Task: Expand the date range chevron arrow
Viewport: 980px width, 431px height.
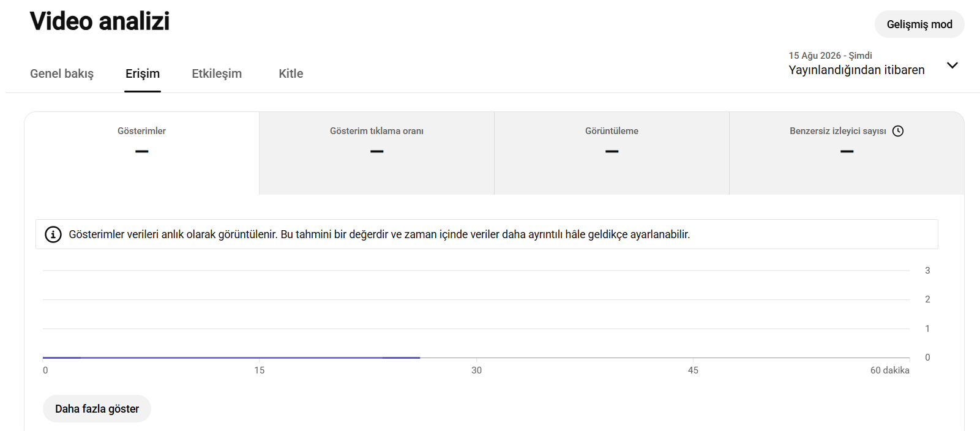Action: point(952,65)
